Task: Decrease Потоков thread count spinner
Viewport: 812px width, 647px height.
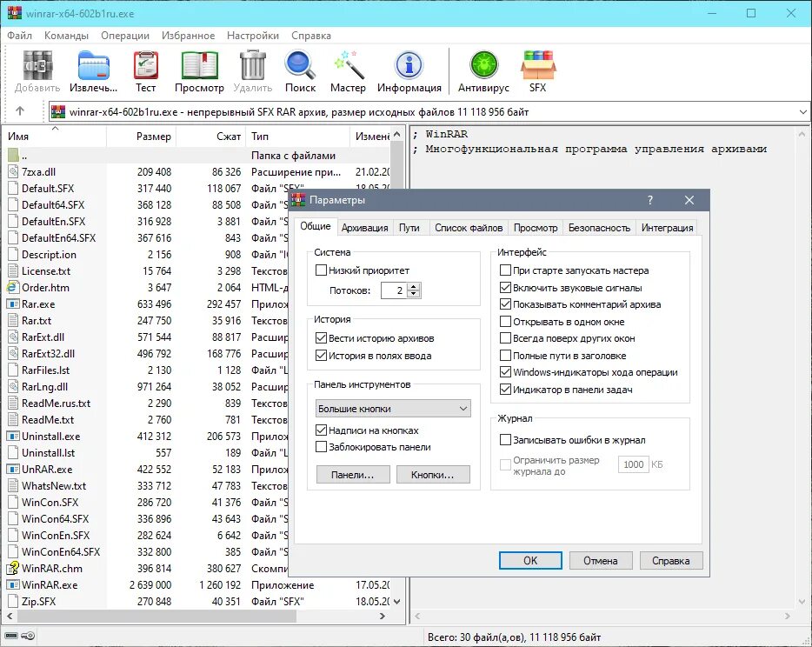Action: [x=413, y=294]
